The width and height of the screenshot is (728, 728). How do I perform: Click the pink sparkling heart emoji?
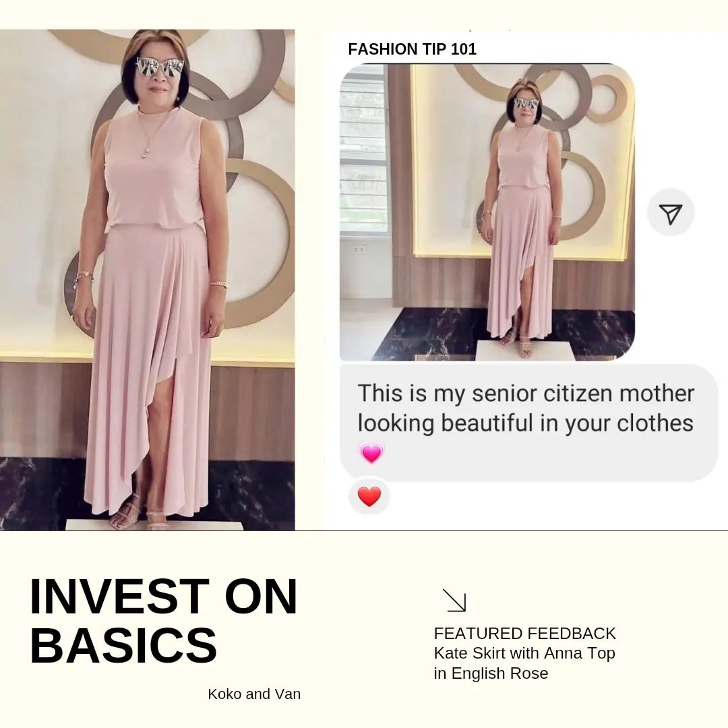pyautogui.click(x=371, y=452)
